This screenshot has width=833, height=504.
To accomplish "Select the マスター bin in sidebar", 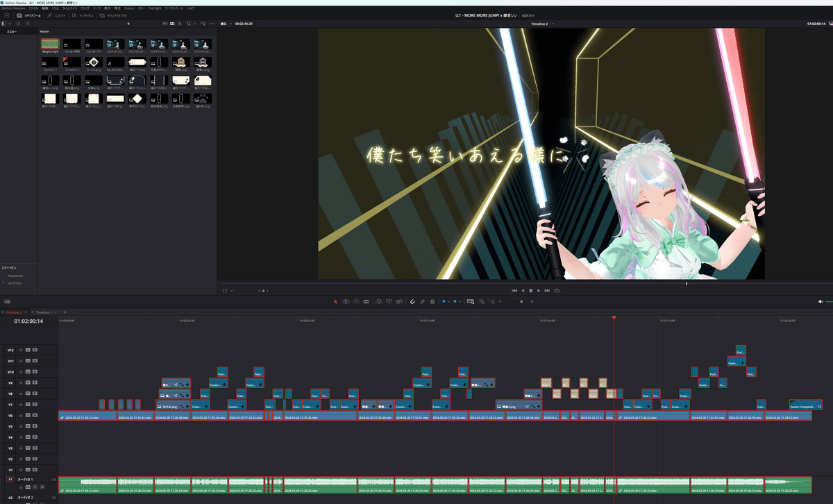I will 11,31.
